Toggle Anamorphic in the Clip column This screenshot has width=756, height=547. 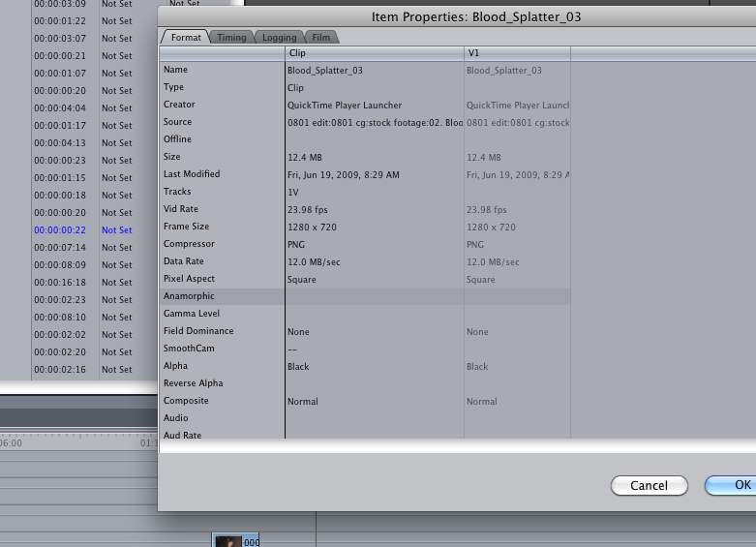pos(374,297)
